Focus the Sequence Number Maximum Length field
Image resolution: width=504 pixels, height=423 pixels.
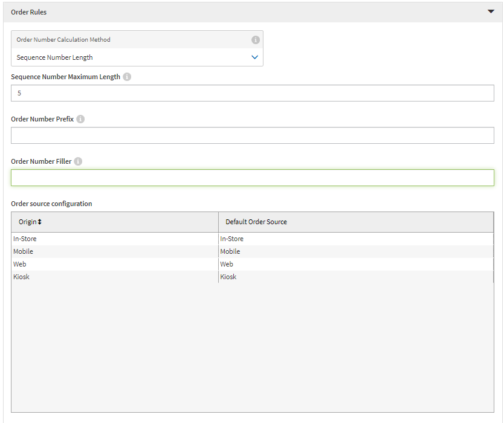(252, 93)
